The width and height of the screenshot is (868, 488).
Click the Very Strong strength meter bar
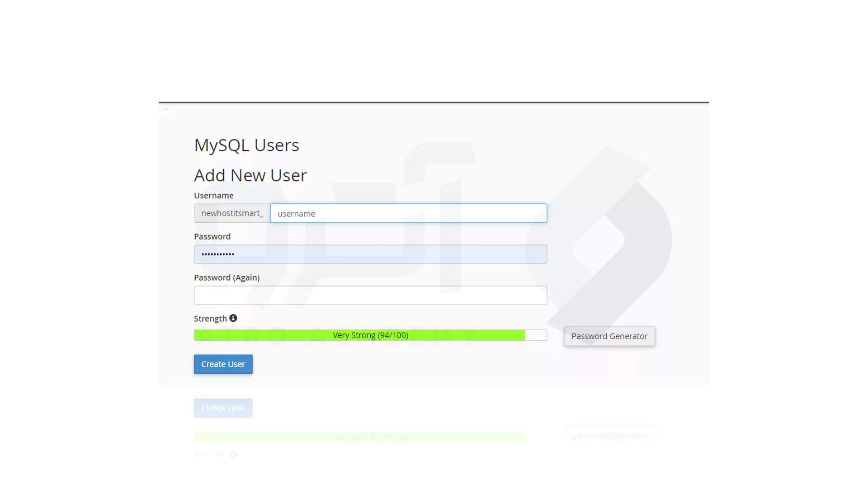pyautogui.click(x=370, y=335)
